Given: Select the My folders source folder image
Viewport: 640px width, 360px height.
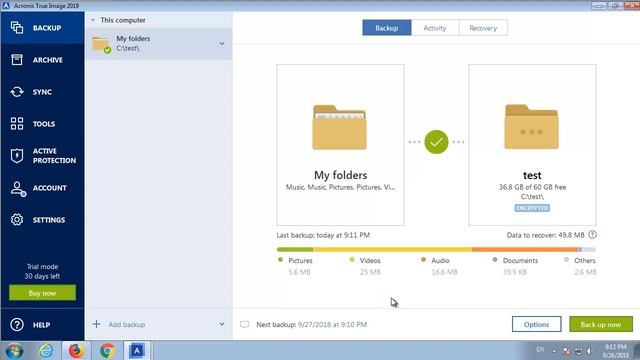Looking at the screenshot, I should coord(339,127).
